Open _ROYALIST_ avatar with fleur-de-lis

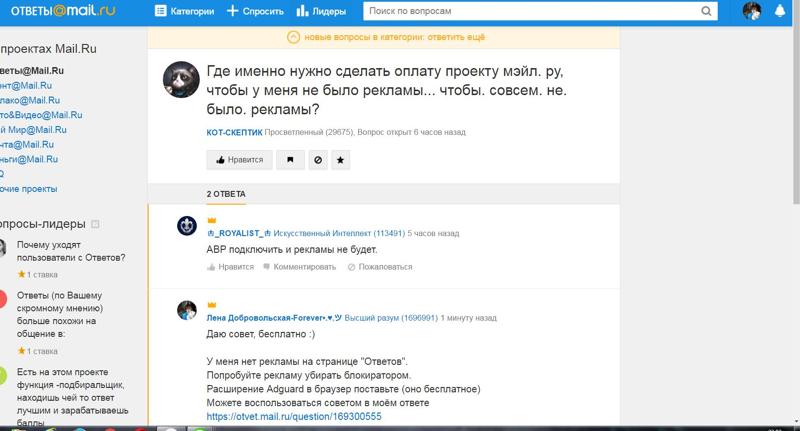187,225
